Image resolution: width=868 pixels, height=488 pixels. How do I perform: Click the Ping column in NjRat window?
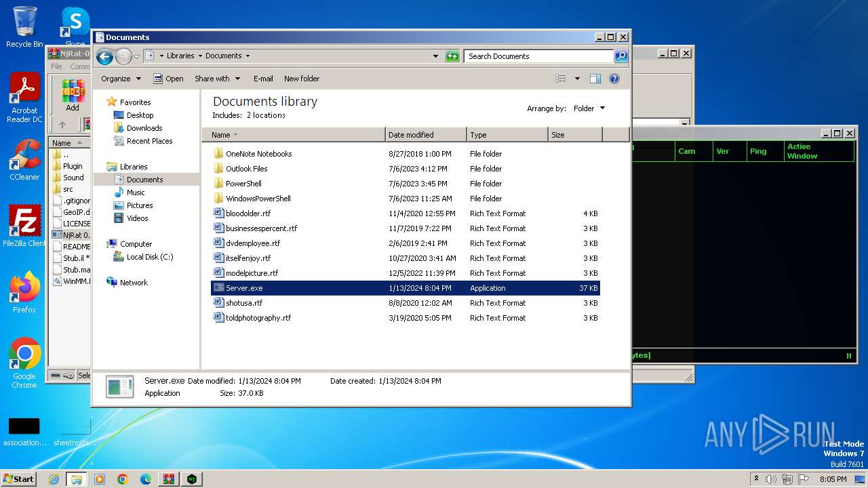(764, 151)
